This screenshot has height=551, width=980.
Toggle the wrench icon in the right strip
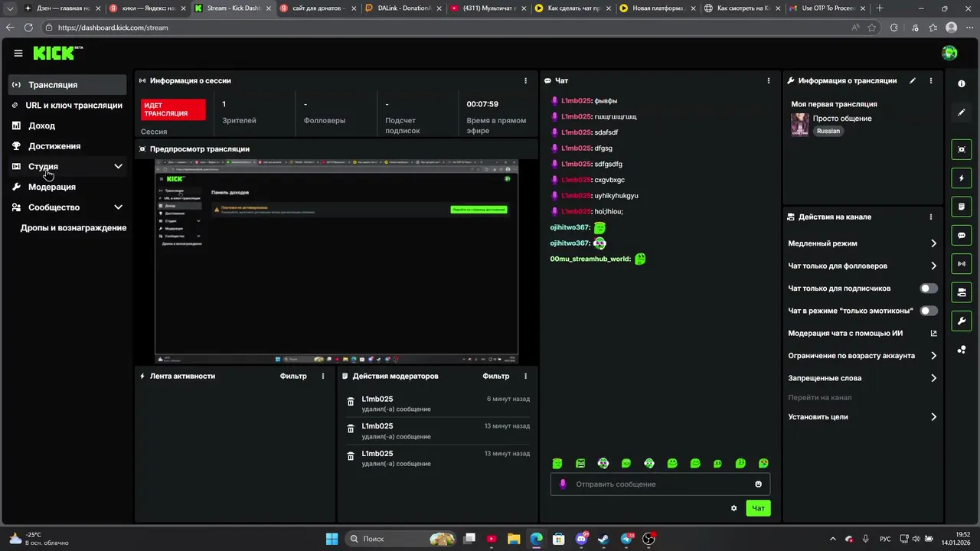point(962,321)
